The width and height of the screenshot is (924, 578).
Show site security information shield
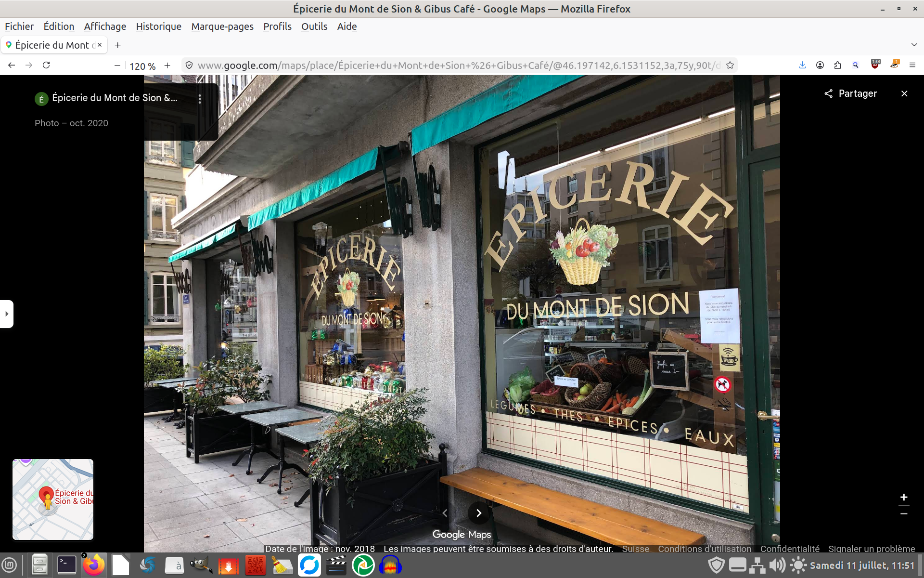click(189, 66)
